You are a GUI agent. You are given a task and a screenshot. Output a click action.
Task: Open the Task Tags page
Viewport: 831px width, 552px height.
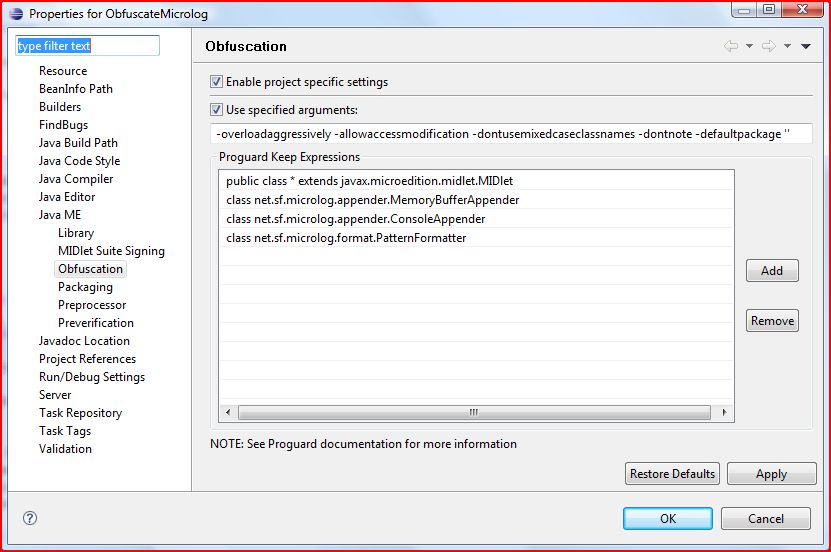tap(65, 431)
